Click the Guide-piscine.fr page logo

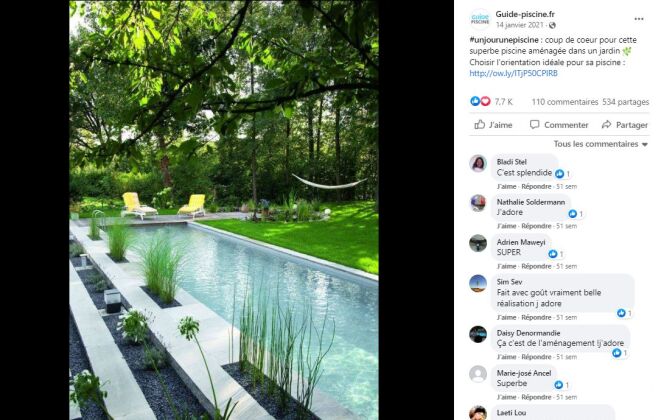click(x=480, y=19)
